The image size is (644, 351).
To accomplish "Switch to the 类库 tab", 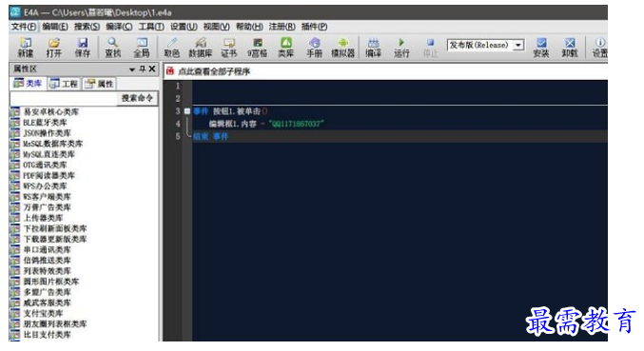I will [28, 84].
